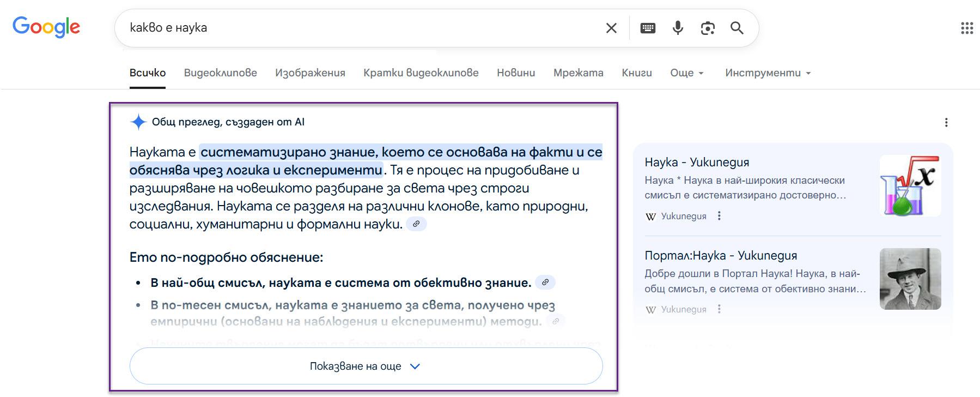
Task: Click the Google logo
Action: (46, 27)
